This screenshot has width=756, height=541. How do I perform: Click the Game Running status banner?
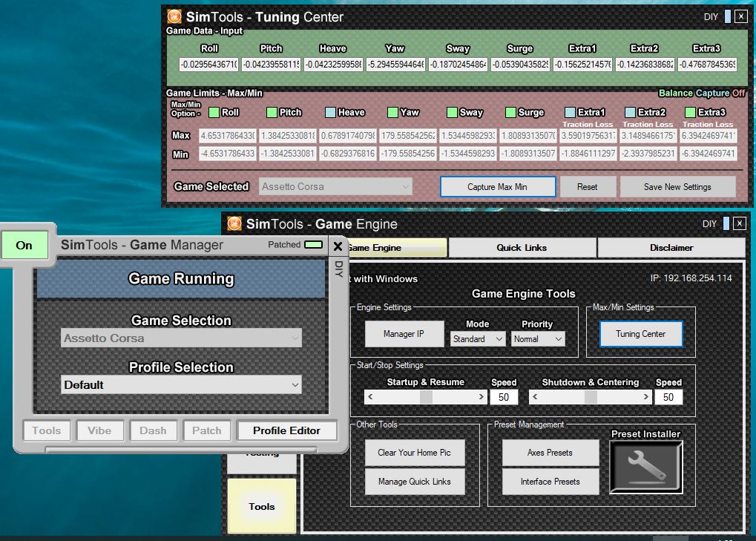point(181,279)
